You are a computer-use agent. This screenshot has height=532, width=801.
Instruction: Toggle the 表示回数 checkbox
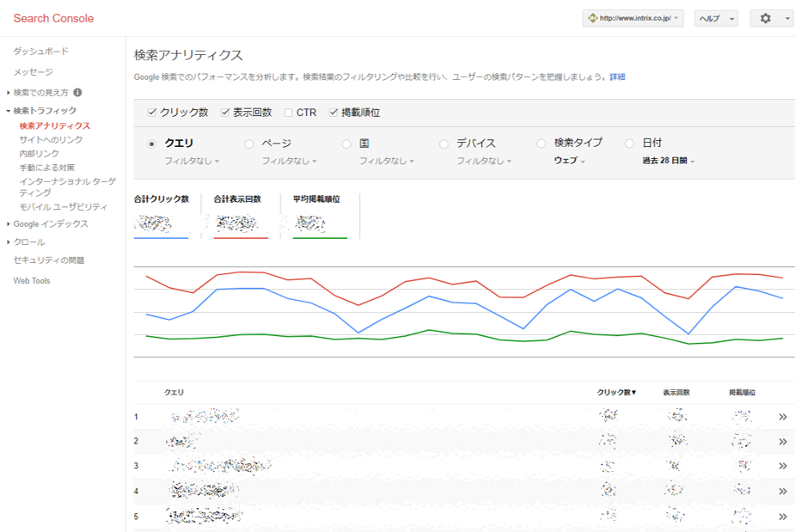pyautogui.click(x=225, y=113)
